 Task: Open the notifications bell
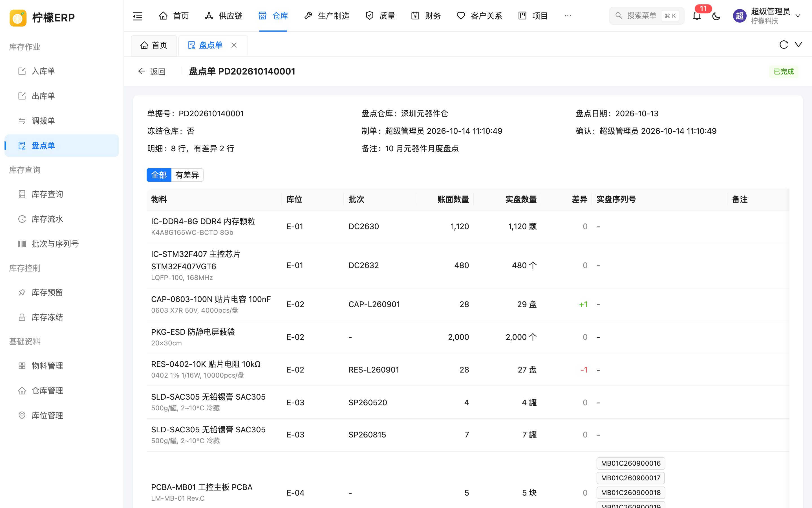[697, 16]
